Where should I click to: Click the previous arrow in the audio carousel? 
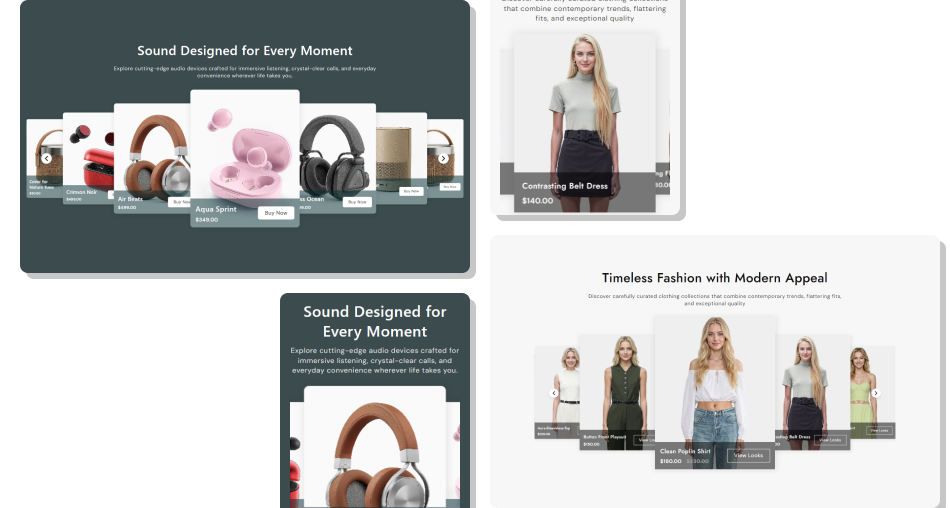click(x=47, y=158)
